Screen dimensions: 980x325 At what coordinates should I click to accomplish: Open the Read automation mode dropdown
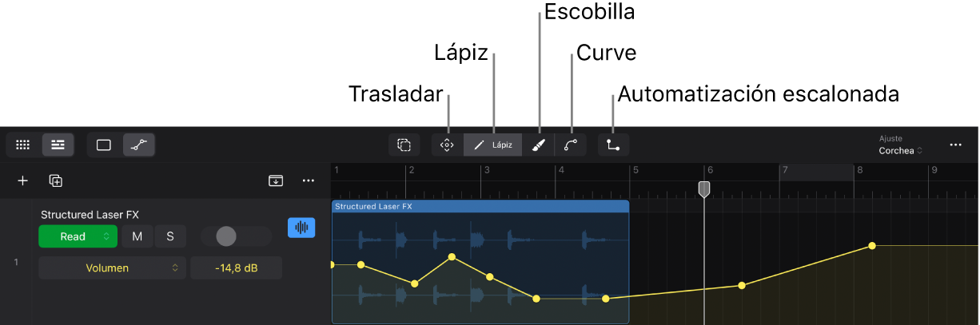tap(78, 236)
